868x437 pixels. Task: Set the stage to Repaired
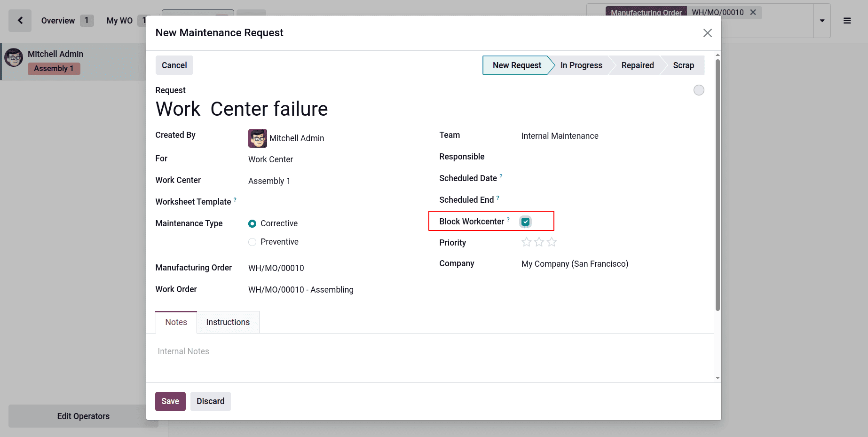coord(637,65)
